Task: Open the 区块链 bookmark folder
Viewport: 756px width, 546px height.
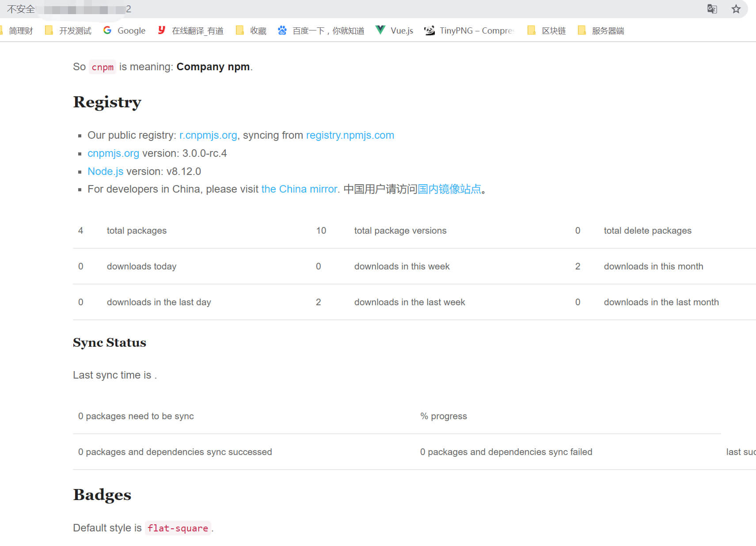Action: click(547, 30)
